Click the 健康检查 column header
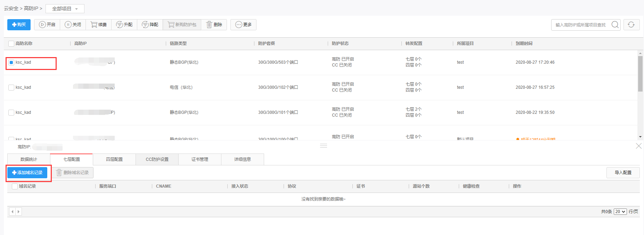This screenshot has width=644, height=235. point(471,186)
